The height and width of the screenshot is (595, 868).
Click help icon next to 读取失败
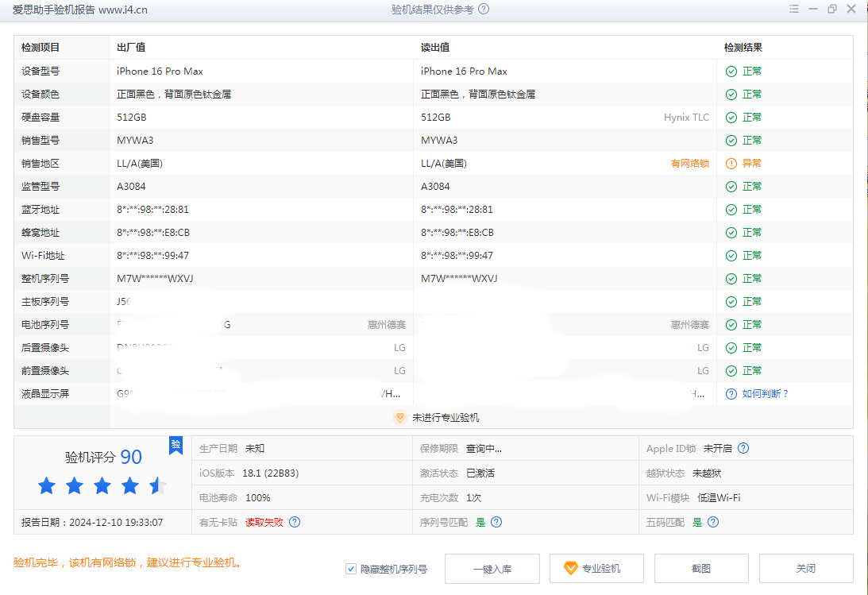pyautogui.click(x=295, y=522)
